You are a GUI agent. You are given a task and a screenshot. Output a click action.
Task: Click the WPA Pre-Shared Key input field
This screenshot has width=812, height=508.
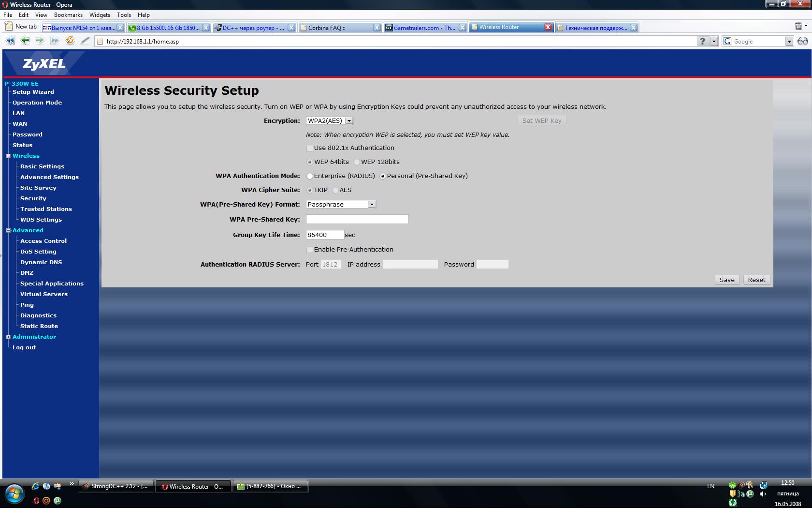coord(357,219)
